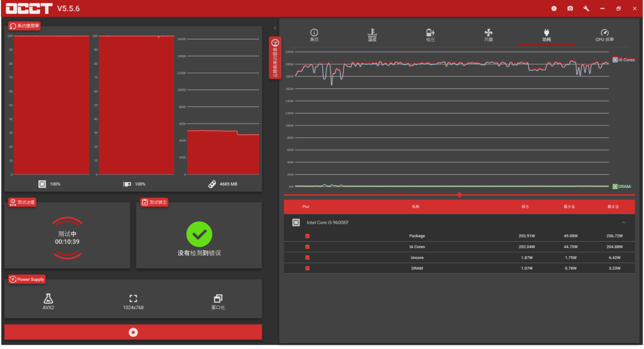The image size is (644, 349).
Task: Uncheck the IA Cores plot checkbox
Action: pyautogui.click(x=307, y=247)
